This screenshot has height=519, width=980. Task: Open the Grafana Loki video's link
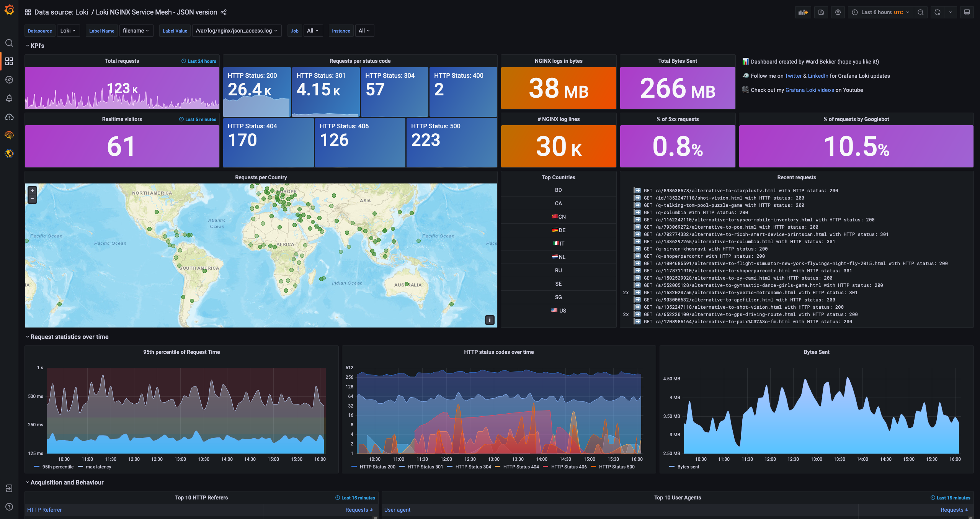coord(809,90)
